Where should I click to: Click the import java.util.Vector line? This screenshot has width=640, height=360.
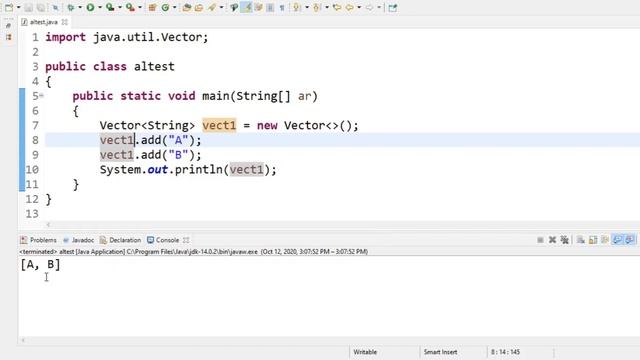(127, 37)
